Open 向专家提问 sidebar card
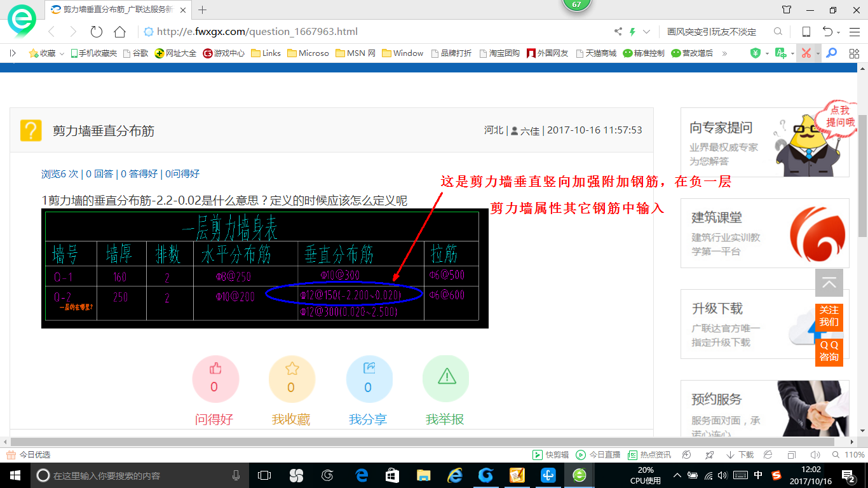Image resolution: width=868 pixels, height=488 pixels. click(x=765, y=142)
